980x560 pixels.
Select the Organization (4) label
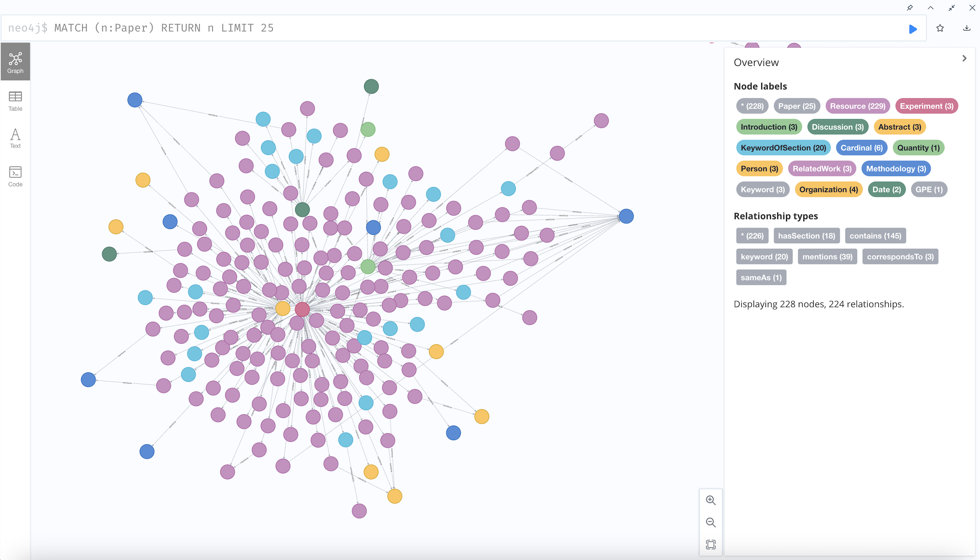828,190
